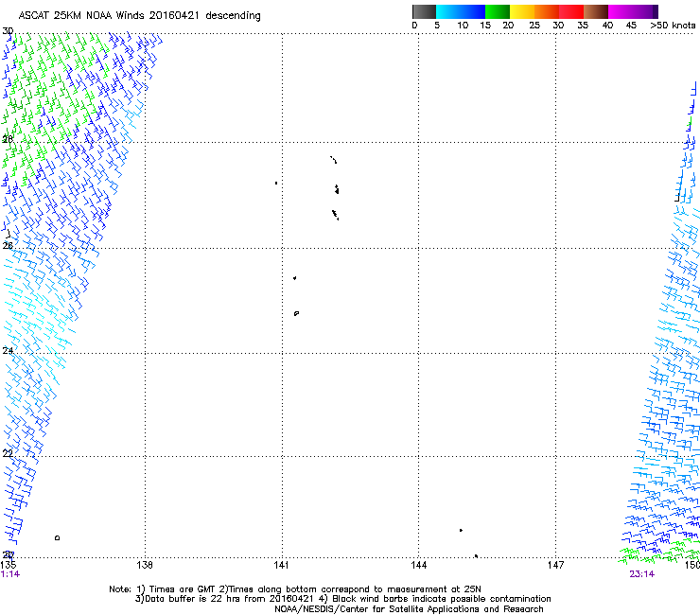Click the orange 25-30 knots legend segment
700x615 pixels.
(x=547, y=11)
